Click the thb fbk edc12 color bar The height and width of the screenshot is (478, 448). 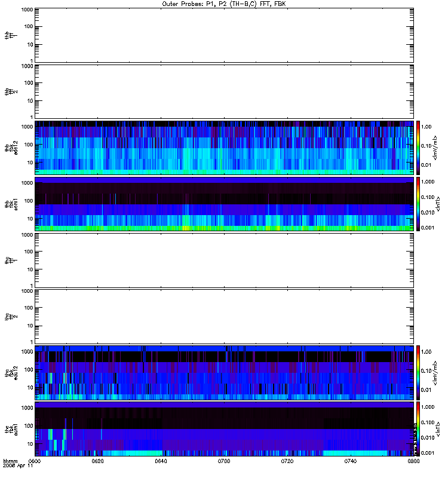coord(418,148)
